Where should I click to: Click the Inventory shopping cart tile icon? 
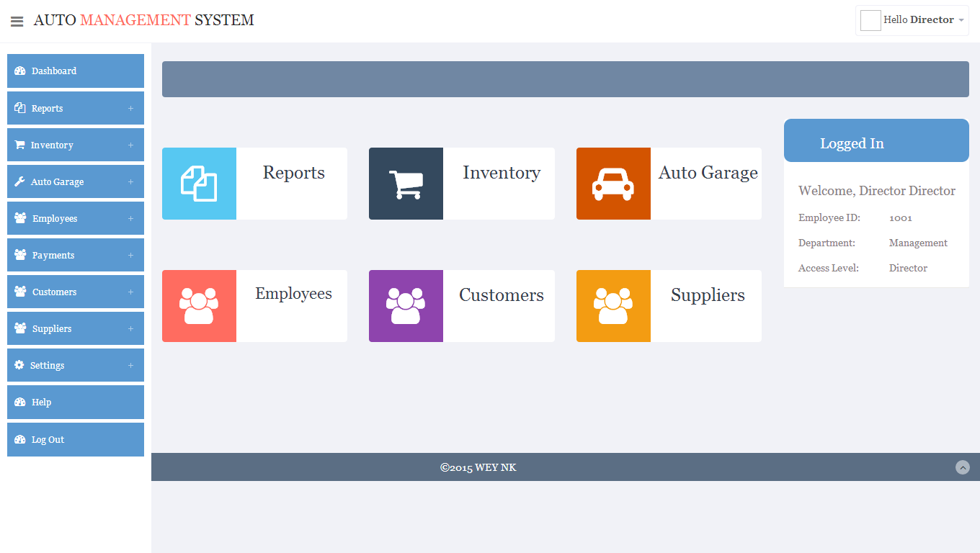(x=406, y=184)
